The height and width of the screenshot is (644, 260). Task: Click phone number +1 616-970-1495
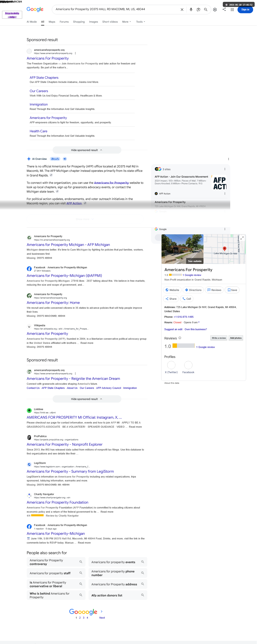point(184,317)
